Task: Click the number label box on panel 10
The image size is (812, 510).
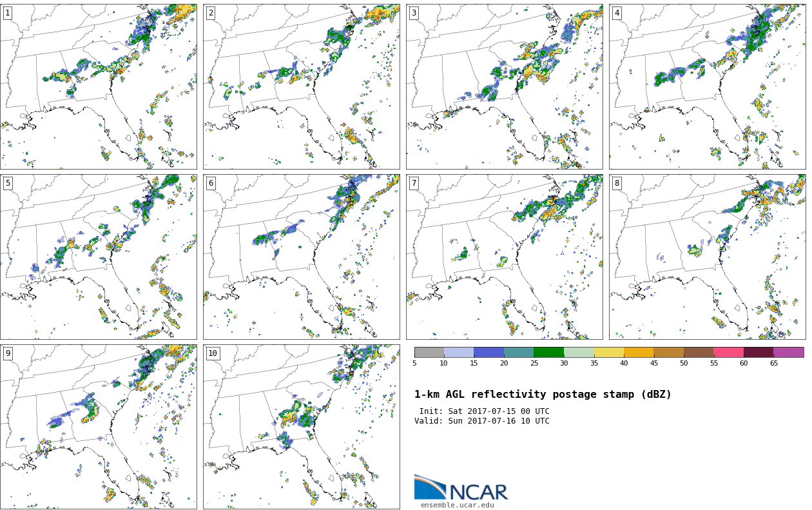Action: point(213,353)
